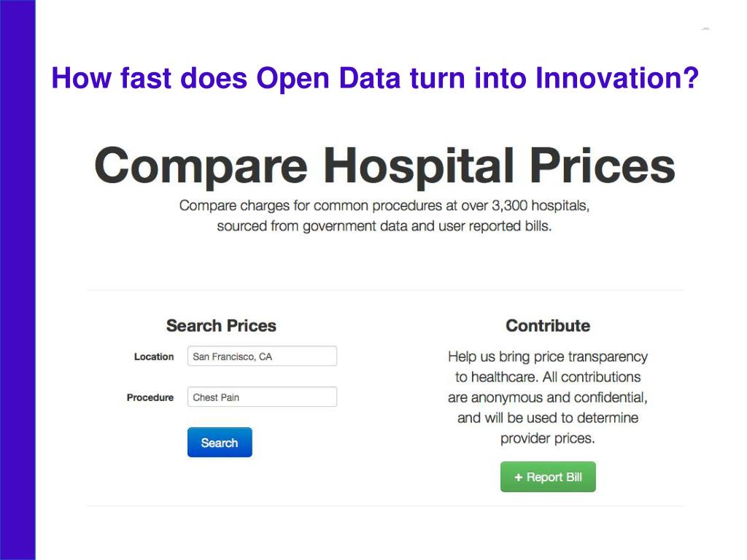Screen dimensions: 747x560
Task: Click the Location field label
Action: tap(154, 357)
